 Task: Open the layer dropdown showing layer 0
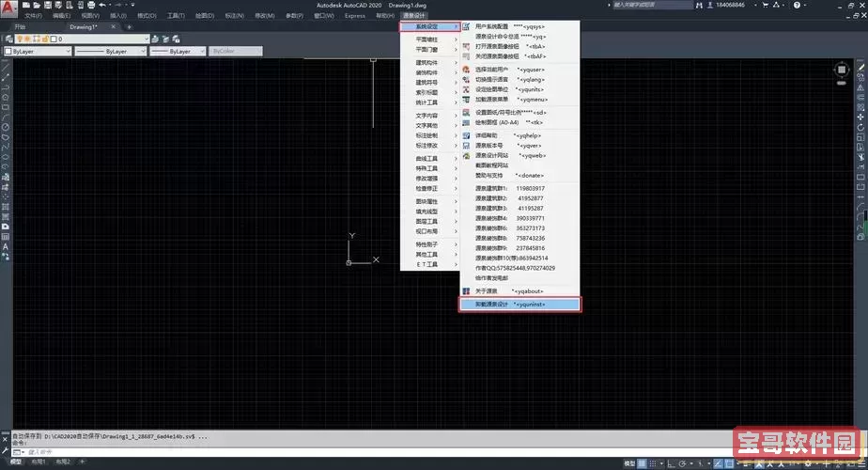[82, 39]
